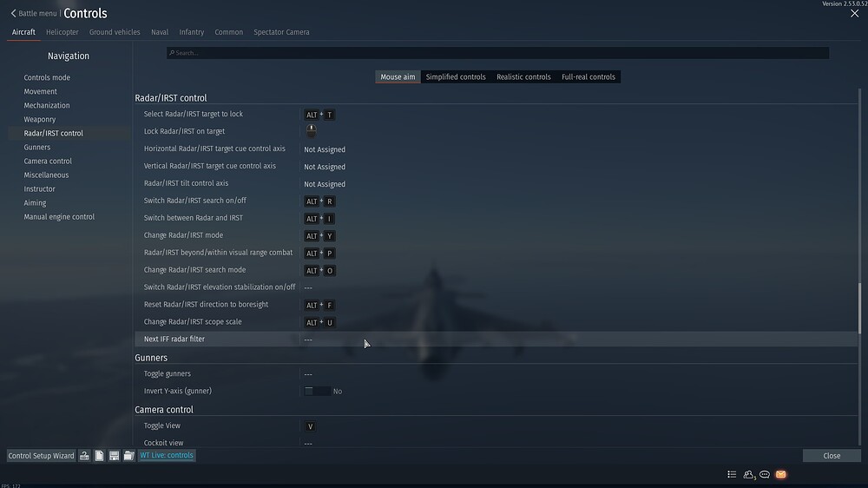868x488 pixels.
Task: Click the vertical scrollbar on controls list
Action: [x=860, y=307]
